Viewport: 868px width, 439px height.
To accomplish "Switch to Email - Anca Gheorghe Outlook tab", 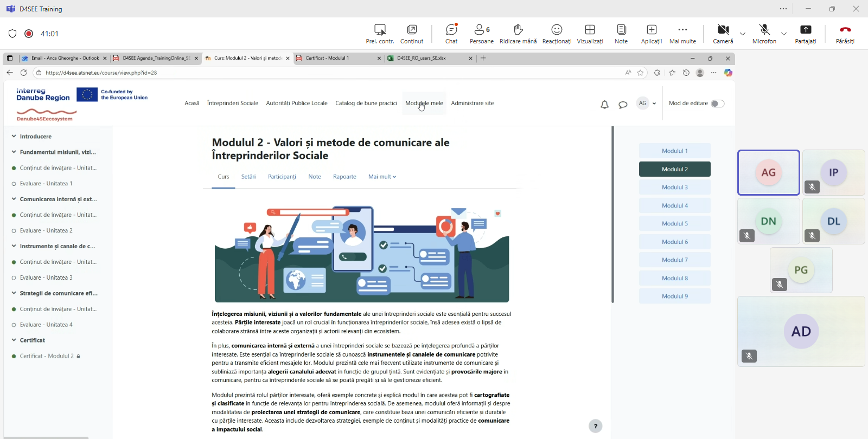I will tap(65, 58).
